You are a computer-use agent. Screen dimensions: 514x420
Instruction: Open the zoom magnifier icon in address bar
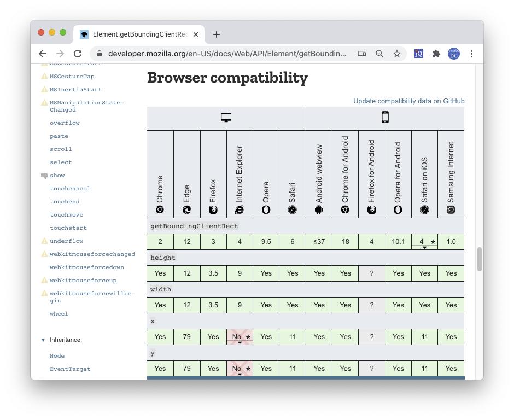379,54
